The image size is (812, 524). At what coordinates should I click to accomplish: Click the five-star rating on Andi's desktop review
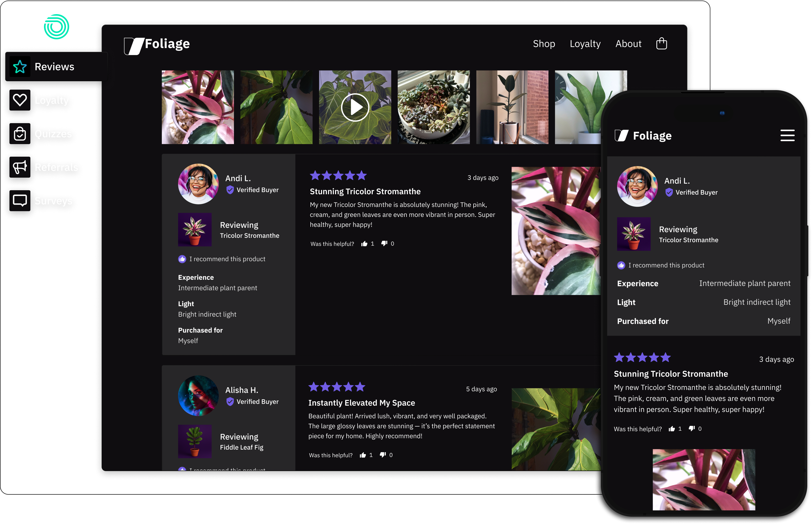(x=338, y=176)
